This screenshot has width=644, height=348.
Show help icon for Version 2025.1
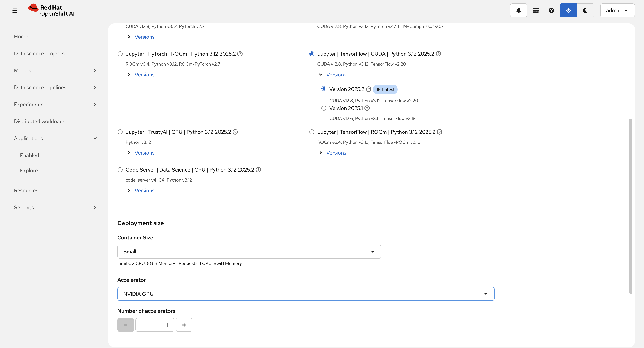(x=367, y=108)
